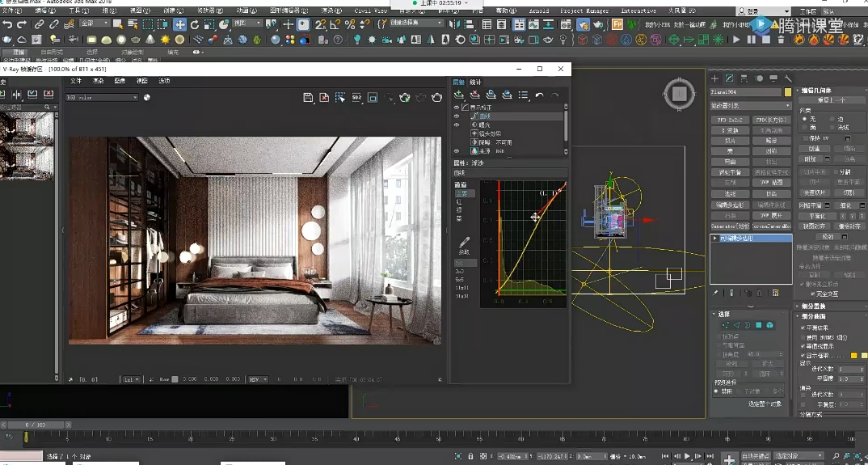Click the 平面化 button
The width and height of the screenshot is (868, 465).
816,216
